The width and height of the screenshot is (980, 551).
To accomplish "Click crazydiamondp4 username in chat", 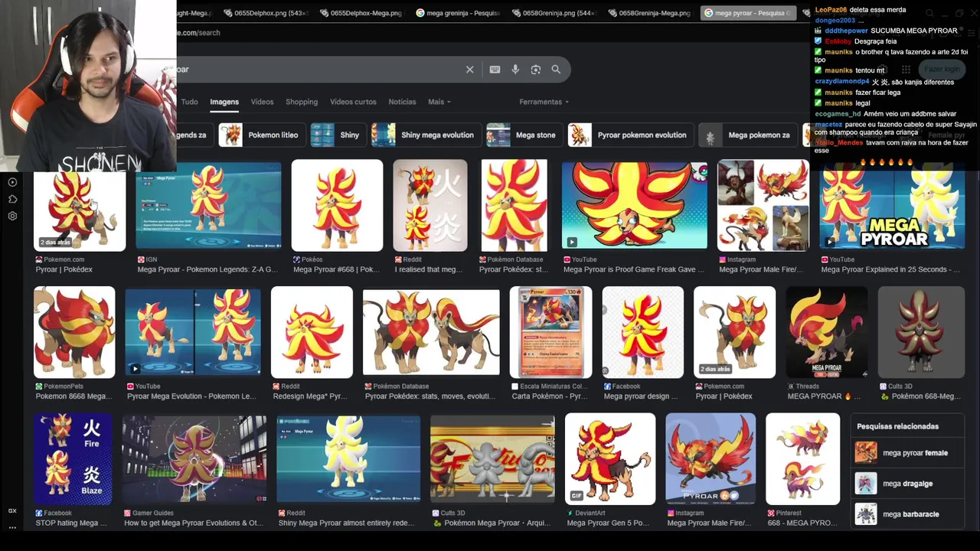I will click(x=842, y=82).
